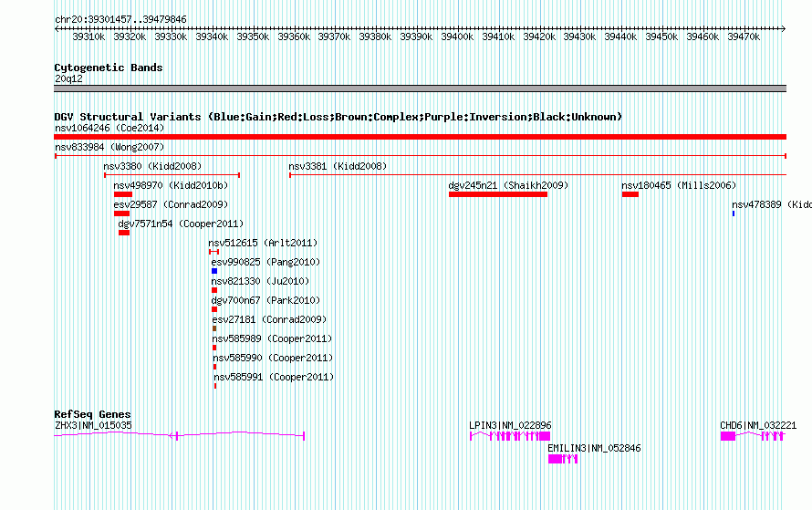
Task: Select the gray 20q12 cytogenetic band bar
Action: click(420, 88)
